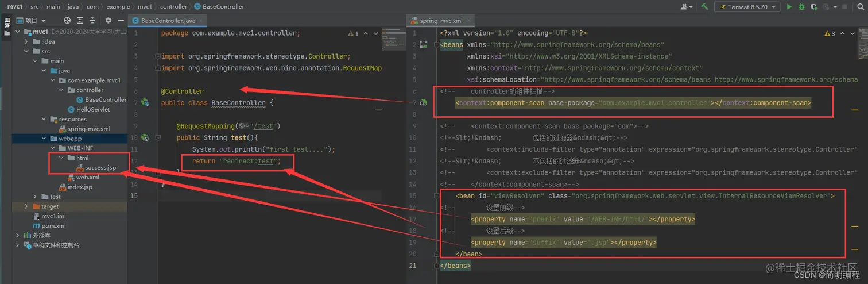Screen dimensions: 868x284
Task: Click the BaseController.java code minimap
Action: pyautogui.click(x=393, y=38)
